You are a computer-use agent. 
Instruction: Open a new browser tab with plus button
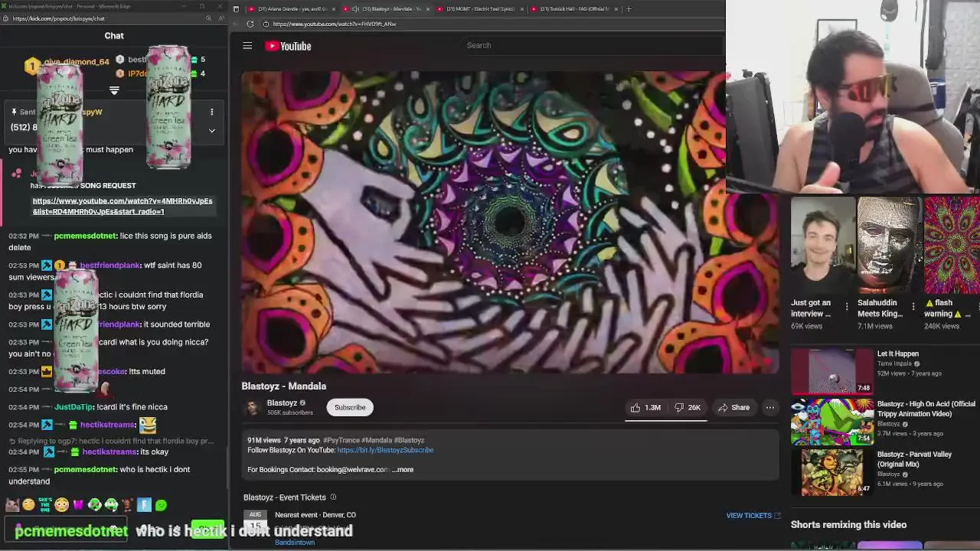[629, 9]
